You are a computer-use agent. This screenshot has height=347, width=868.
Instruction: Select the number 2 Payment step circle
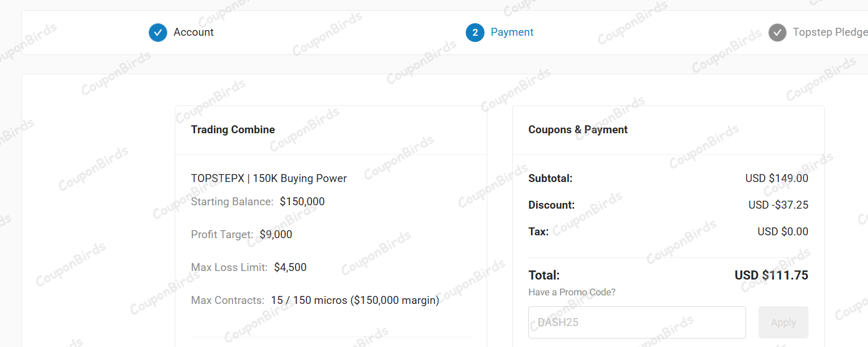(475, 32)
